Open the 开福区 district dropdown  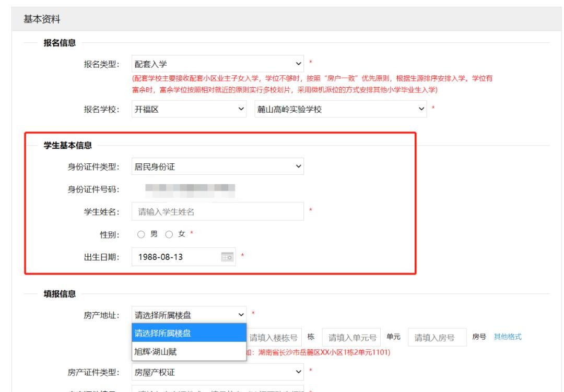pos(189,110)
